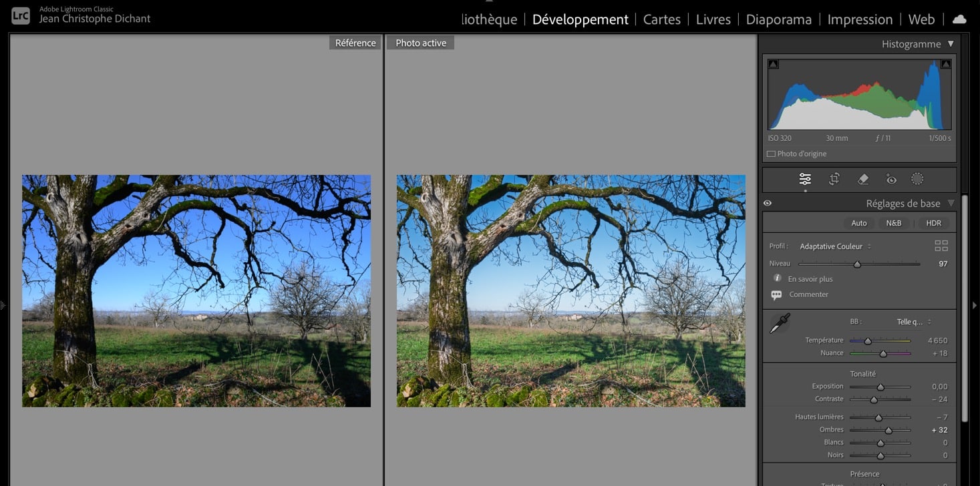
Task: Click the Contraste value − 24
Action: (939, 399)
